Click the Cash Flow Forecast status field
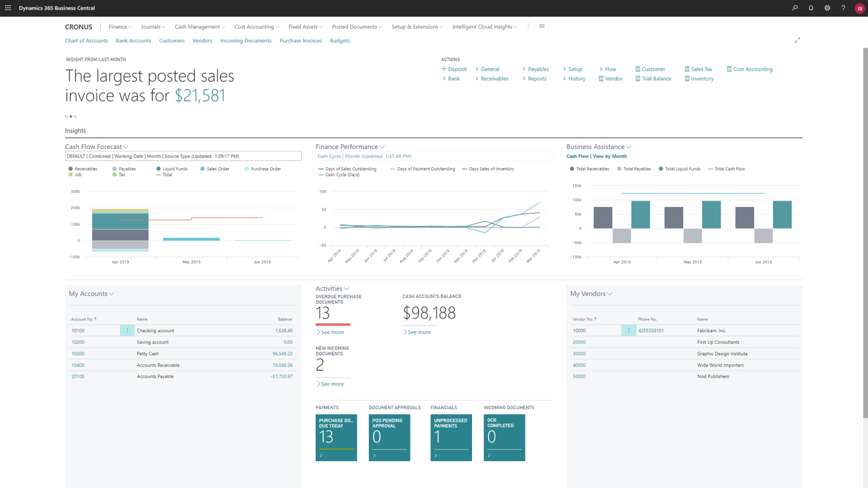This screenshot has width=868, height=488. point(183,156)
